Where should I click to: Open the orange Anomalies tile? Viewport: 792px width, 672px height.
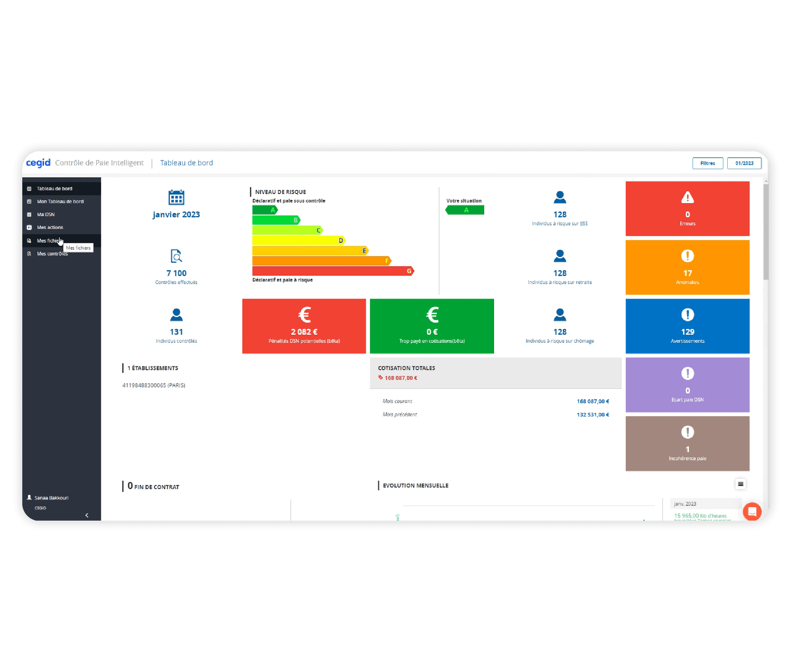(x=687, y=267)
